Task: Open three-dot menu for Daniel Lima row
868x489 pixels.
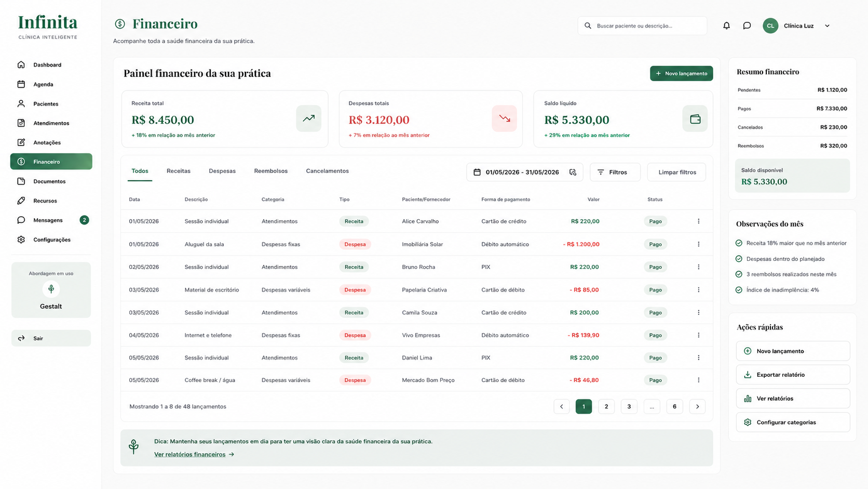Action: coord(698,358)
